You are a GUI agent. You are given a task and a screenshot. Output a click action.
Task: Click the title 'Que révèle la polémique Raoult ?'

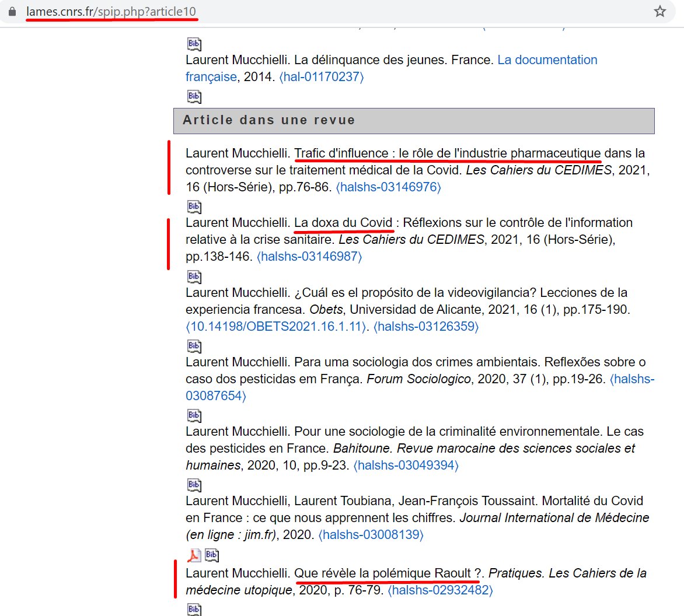[388, 573]
